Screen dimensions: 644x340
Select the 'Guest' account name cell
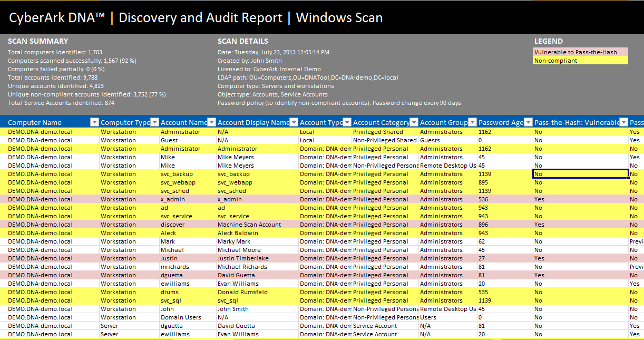pos(188,140)
